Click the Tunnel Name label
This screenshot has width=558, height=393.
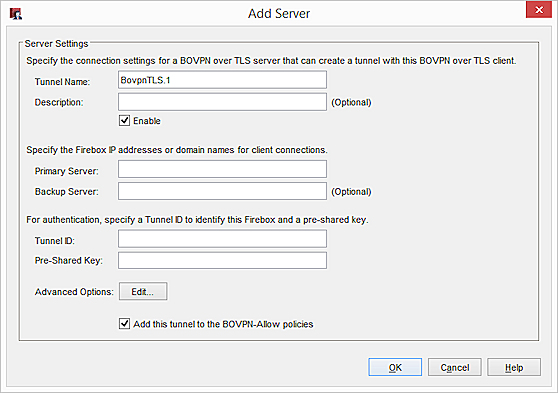62,82
